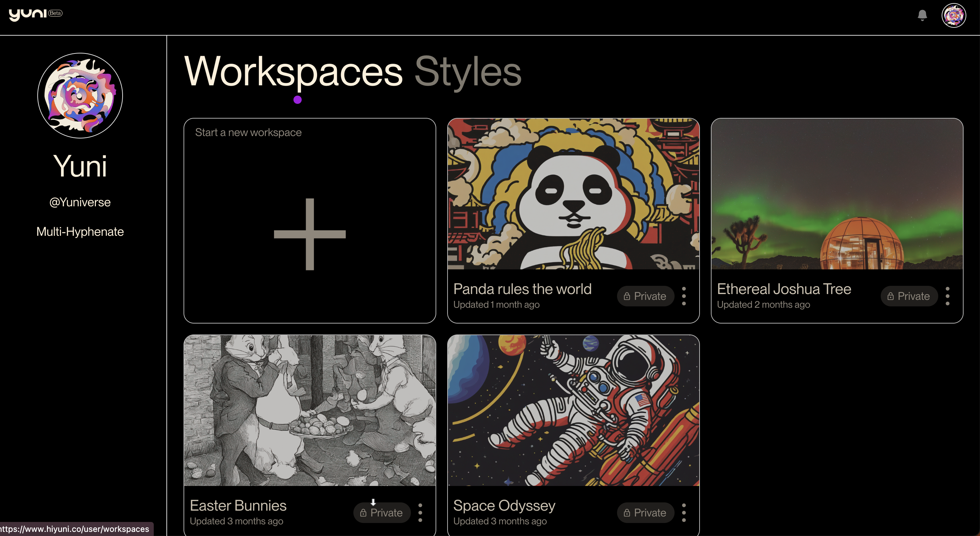Toggle Private status on Panda rules the world
This screenshot has width=980, height=536.
(645, 296)
